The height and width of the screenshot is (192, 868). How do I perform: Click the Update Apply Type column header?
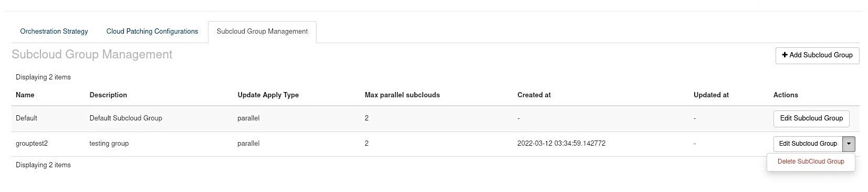coord(268,95)
